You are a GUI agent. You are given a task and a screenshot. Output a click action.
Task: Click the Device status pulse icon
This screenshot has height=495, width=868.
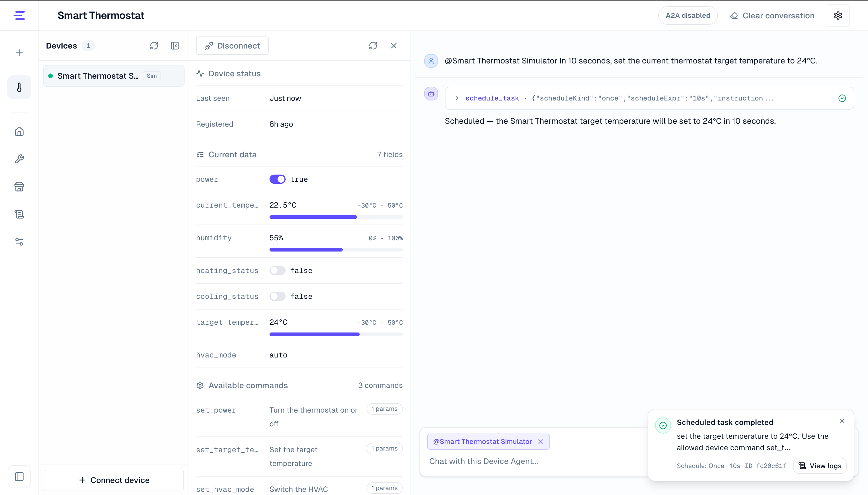[x=200, y=74]
